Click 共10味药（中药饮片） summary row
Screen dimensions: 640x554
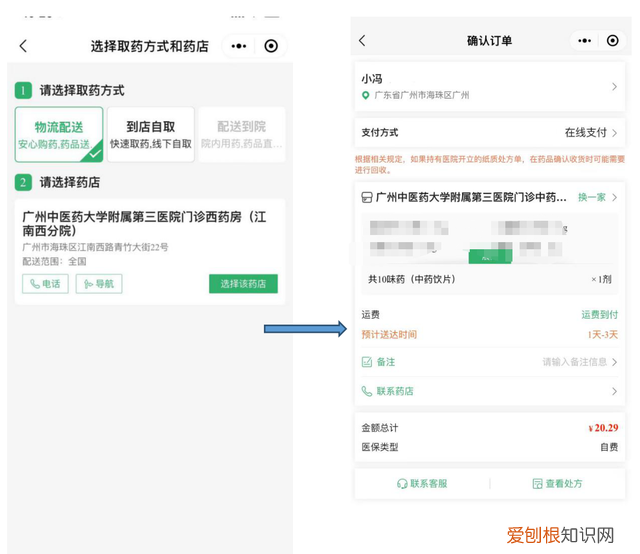pos(490,279)
